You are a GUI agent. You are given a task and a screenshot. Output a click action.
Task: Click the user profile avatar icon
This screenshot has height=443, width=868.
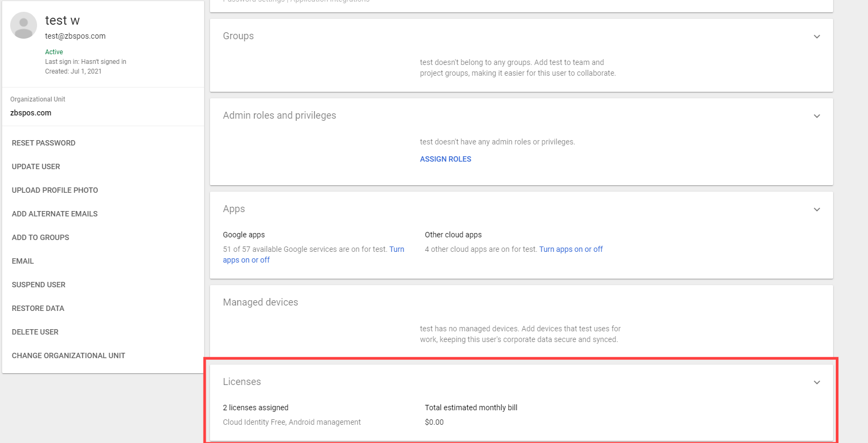tap(24, 25)
